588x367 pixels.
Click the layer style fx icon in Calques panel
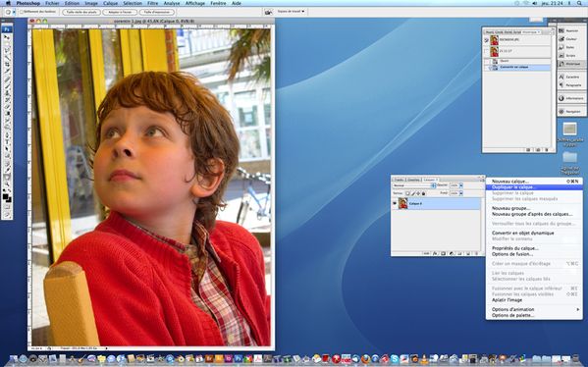pos(435,254)
